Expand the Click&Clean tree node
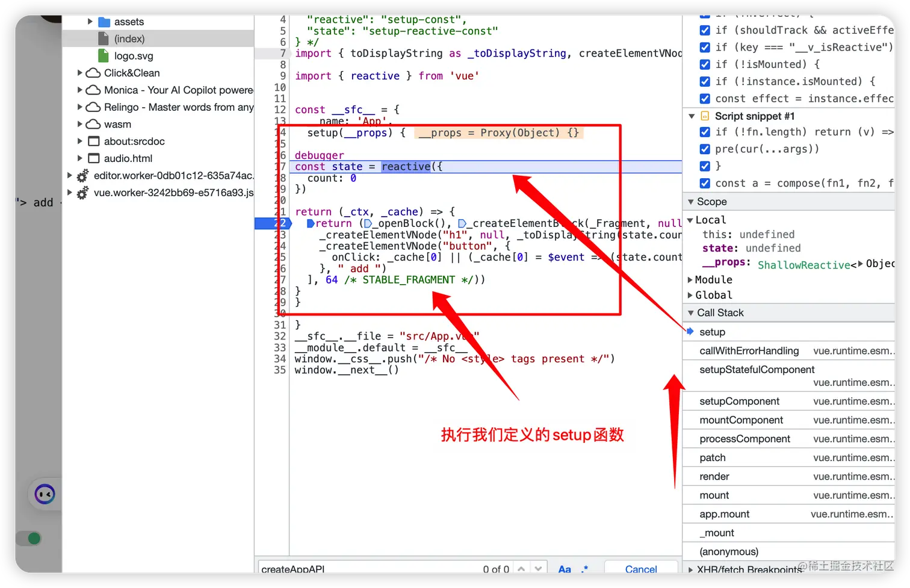Viewport: 910px width, 588px height. coord(79,73)
